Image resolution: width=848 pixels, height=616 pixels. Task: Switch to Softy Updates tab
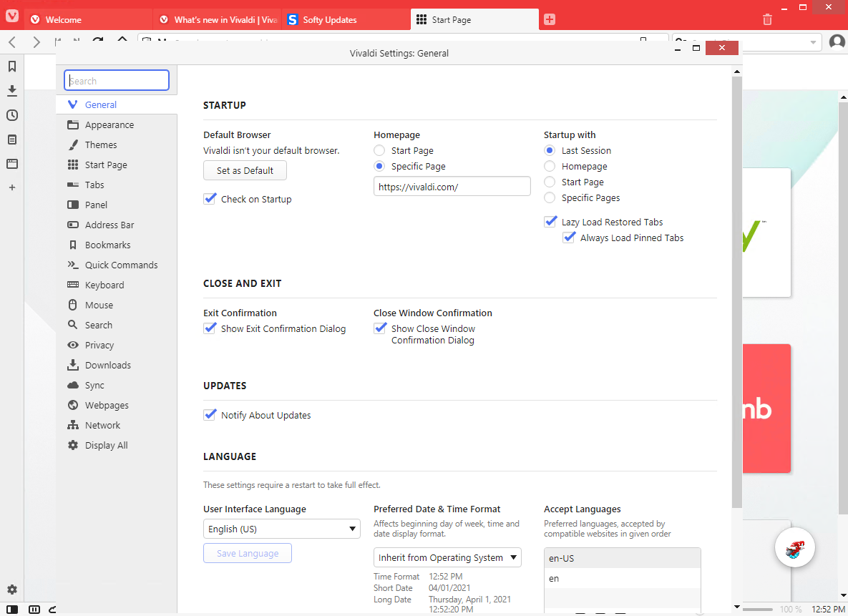pos(346,19)
